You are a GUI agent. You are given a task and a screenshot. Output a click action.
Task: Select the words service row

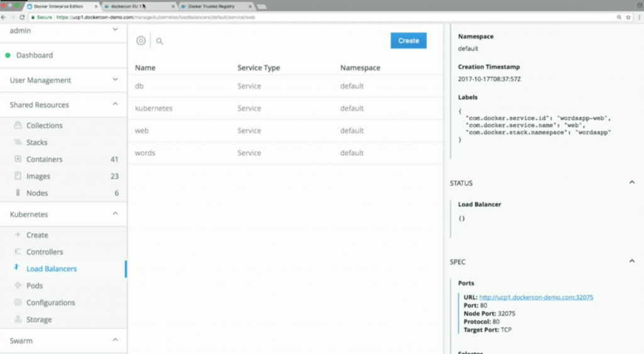point(286,152)
